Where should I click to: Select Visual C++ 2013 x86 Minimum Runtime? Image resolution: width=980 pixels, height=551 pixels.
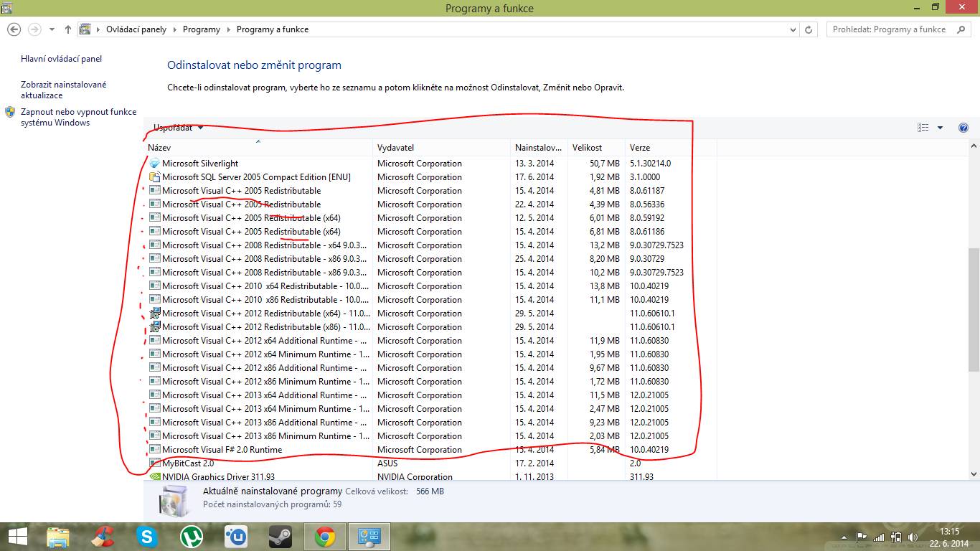click(x=430, y=436)
